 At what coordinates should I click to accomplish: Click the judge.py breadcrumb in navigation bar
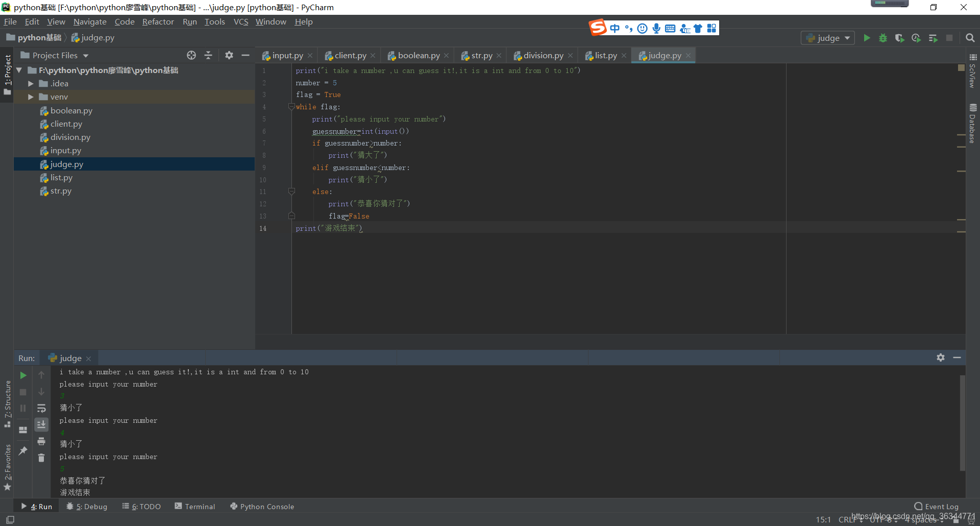click(x=93, y=37)
